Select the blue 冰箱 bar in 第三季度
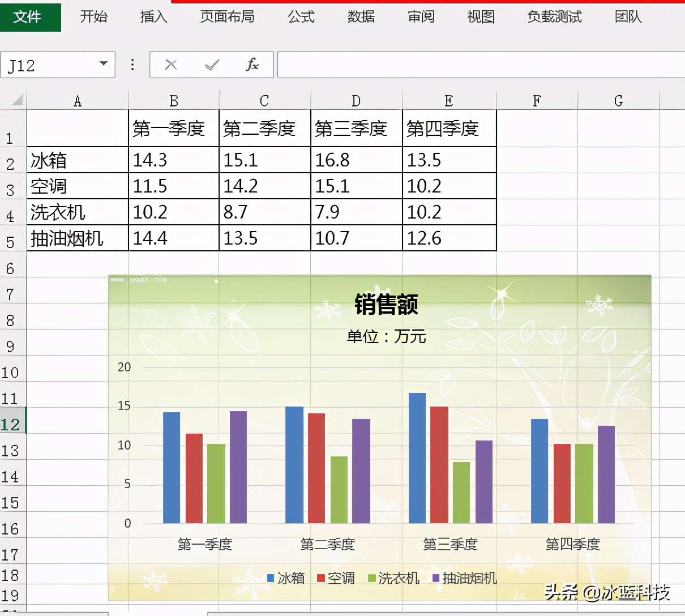The height and width of the screenshot is (616, 685). coord(417,458)
